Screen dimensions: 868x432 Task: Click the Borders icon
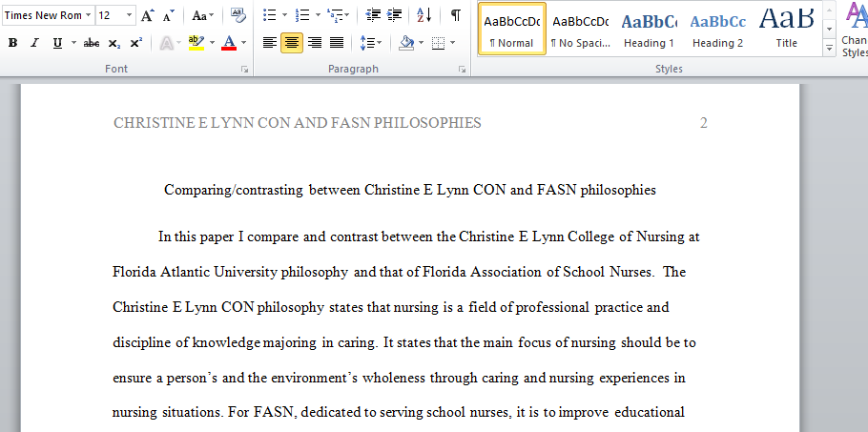pyautogui.click(x=438, y=43)
